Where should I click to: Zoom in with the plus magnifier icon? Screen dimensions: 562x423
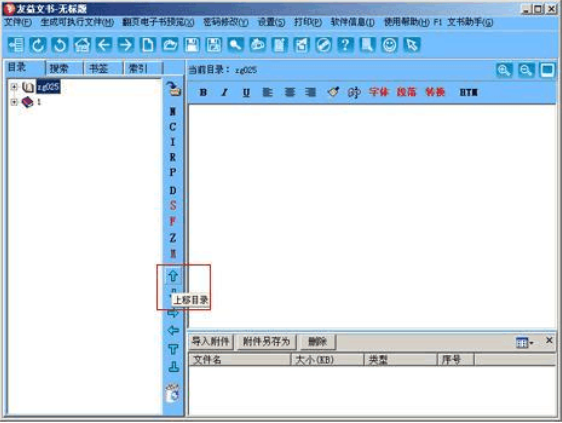tap(504, 70)
